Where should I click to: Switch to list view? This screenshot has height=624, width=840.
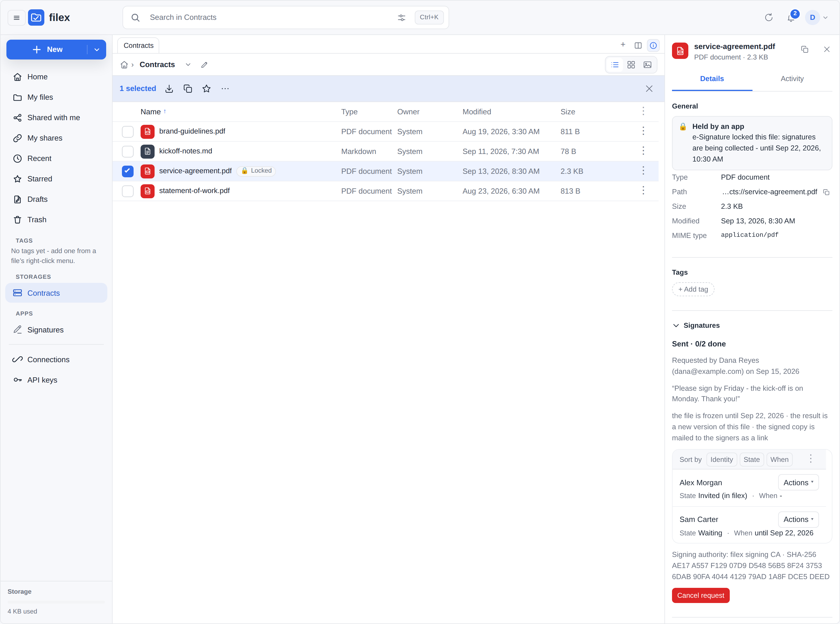point(615,65)
